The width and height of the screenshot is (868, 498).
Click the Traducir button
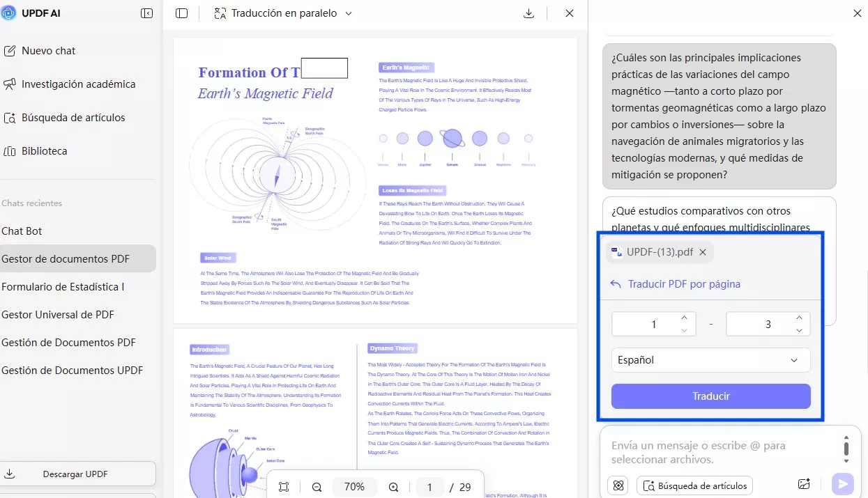tap(710, 396)
